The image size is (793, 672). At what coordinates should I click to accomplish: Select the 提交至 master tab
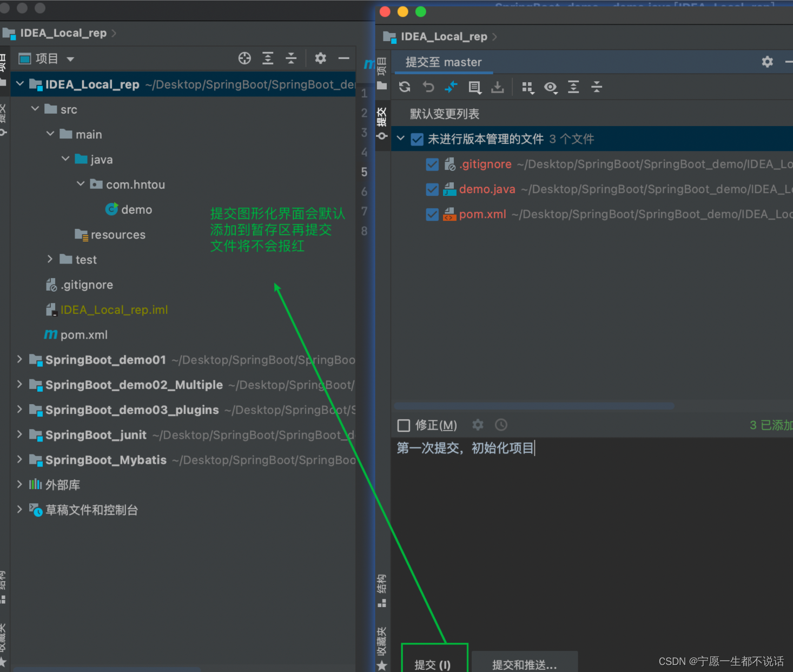click(444, 62)
